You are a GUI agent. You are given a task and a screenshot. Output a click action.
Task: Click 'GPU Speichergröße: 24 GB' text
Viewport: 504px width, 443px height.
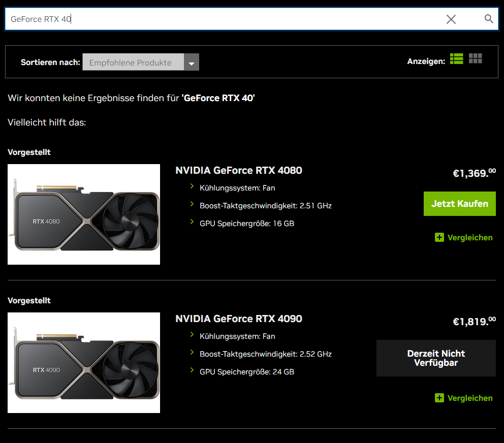[x=247, y=372]
